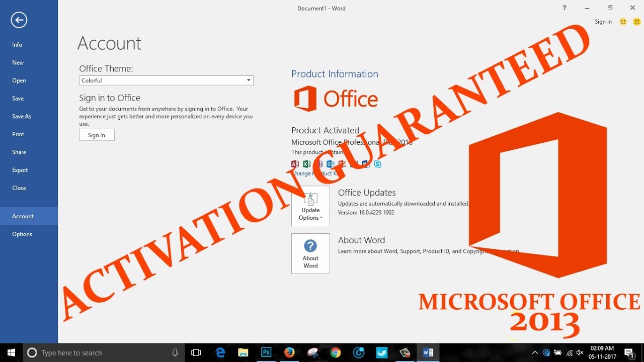Viewport: 644px width, 362px height.
Task: Click the taskbar search box
Action: point(103,352)
